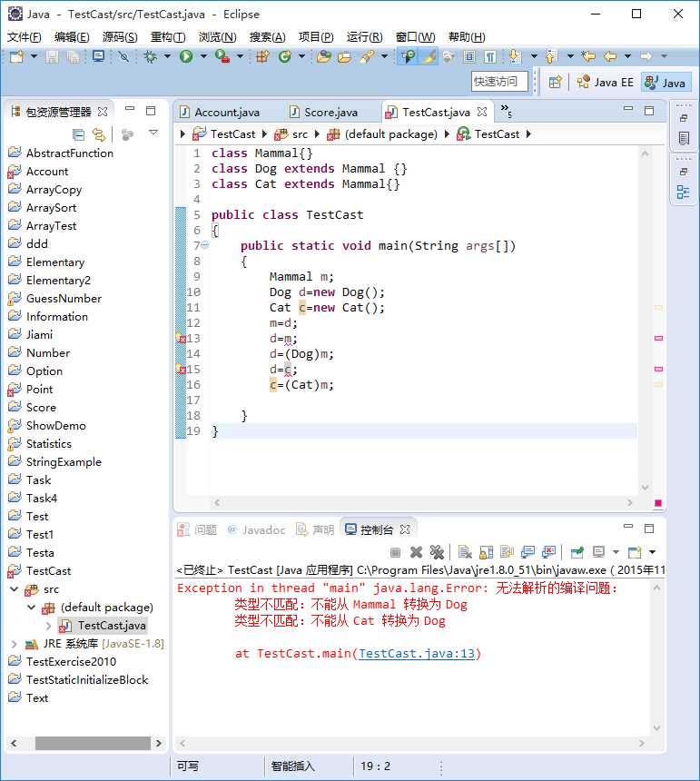The image size is (700, 781).
Task: Click the Run Last Tool icon
Action: click(222, 57)
